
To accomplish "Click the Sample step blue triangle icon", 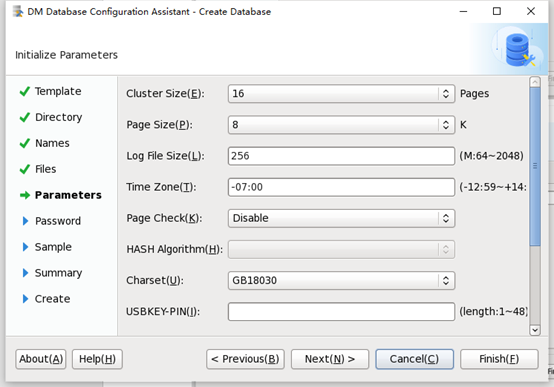I will (x=25, y=247).
